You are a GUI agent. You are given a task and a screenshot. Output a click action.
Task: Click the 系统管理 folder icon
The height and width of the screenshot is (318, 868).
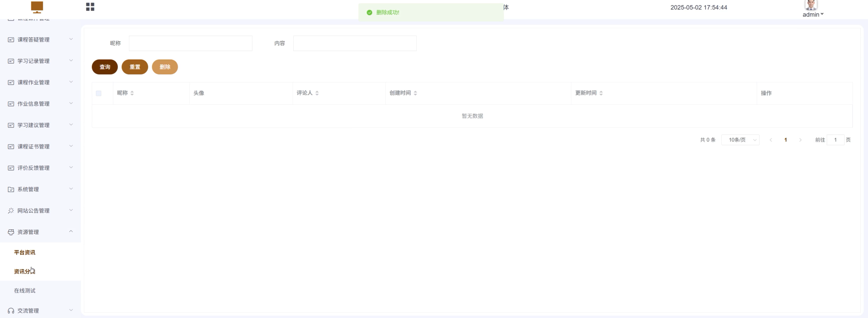click(11, 189)
